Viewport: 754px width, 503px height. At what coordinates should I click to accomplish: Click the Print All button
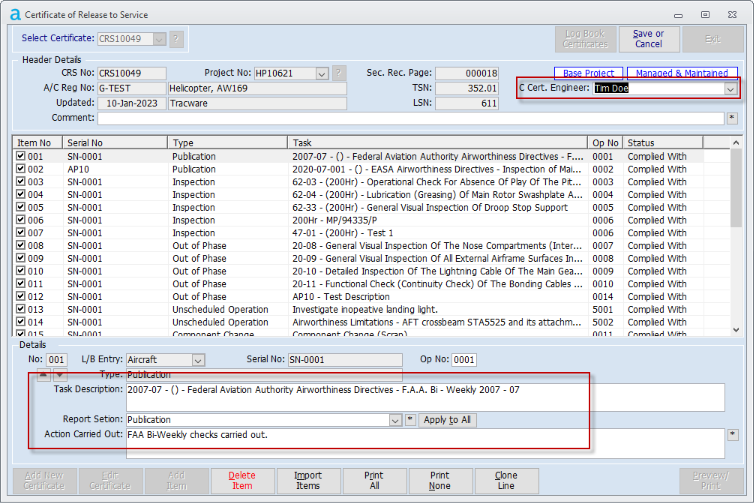(x=374, y=480)
